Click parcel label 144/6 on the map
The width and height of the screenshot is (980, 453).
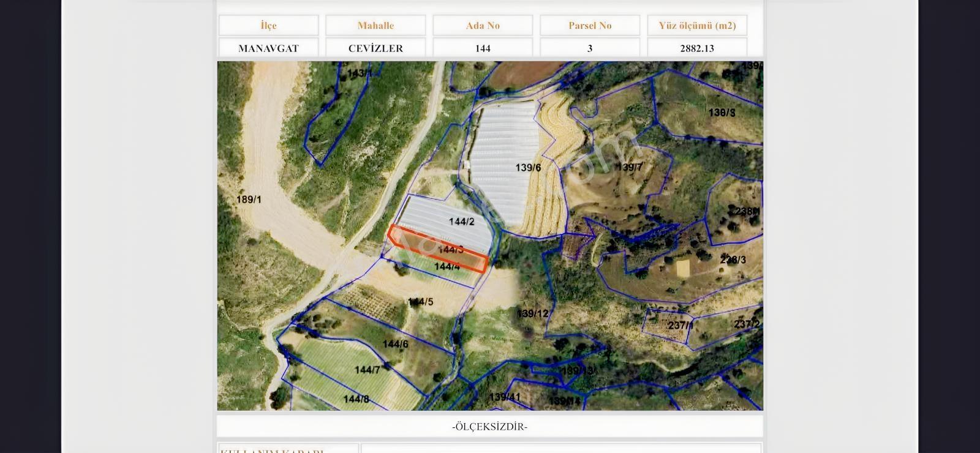point(395,344)
